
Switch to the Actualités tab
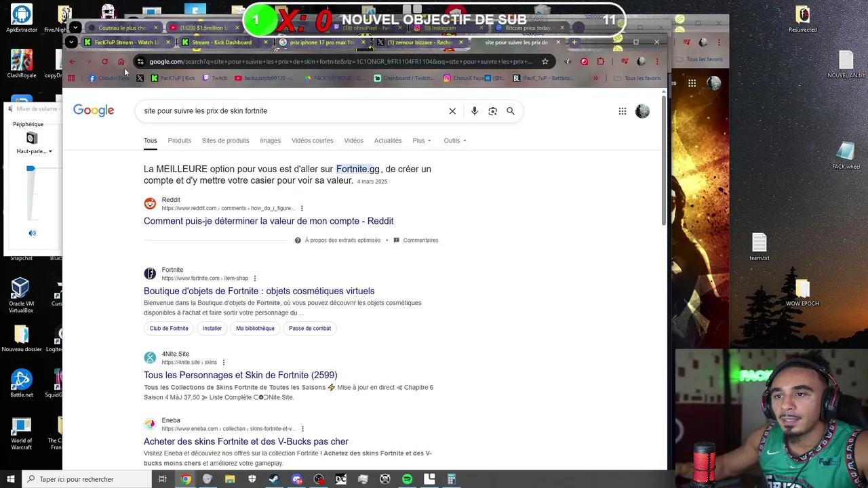[388, 140]
